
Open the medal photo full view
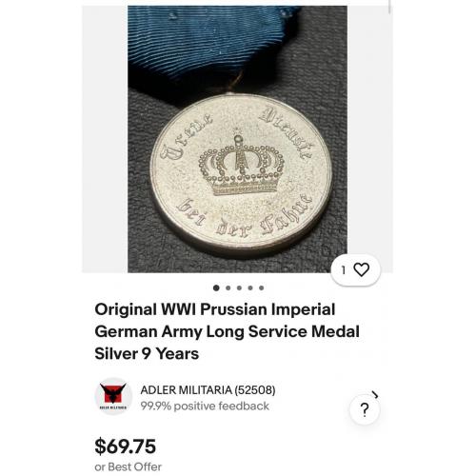237,139
